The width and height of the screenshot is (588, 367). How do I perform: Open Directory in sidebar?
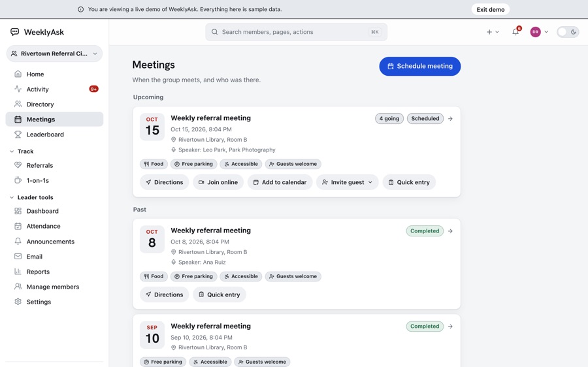point(54,104)
